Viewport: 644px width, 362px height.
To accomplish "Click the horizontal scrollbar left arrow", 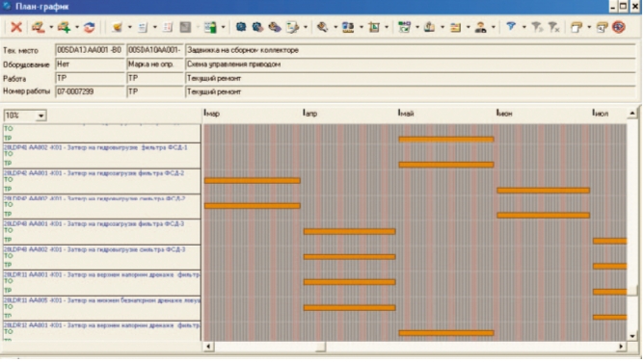I will (208, 347).
